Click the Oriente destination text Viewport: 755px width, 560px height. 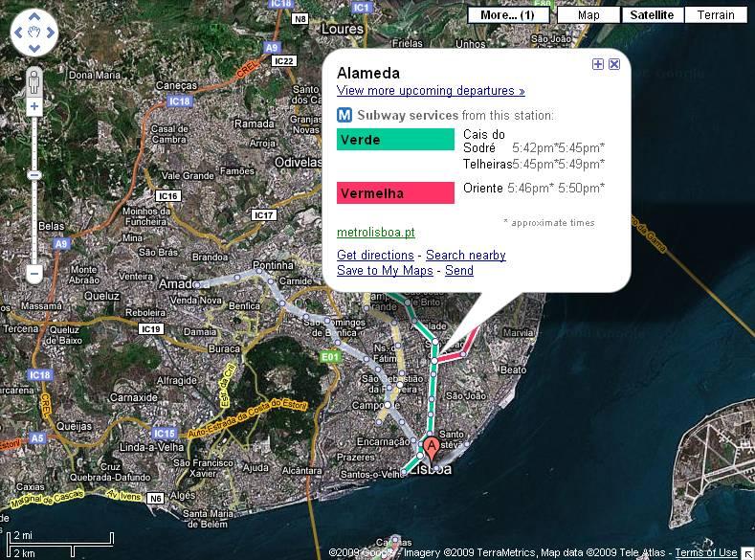483,188
